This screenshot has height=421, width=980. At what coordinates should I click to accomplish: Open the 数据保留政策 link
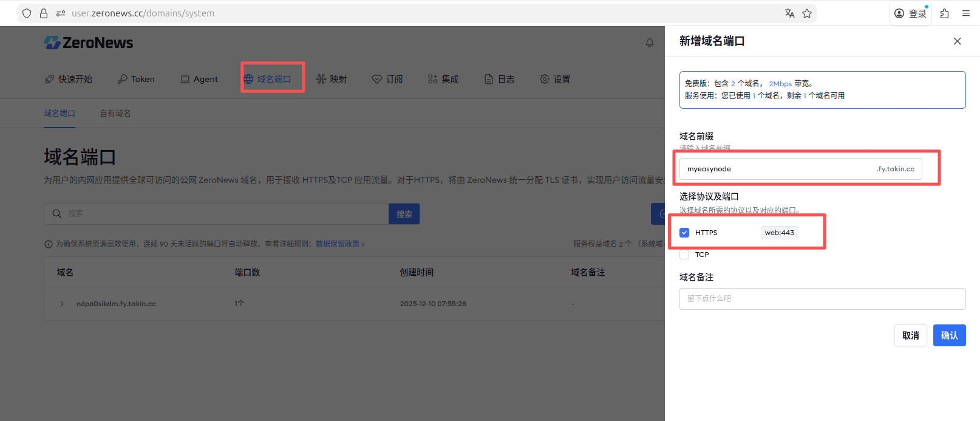point(339,244)
